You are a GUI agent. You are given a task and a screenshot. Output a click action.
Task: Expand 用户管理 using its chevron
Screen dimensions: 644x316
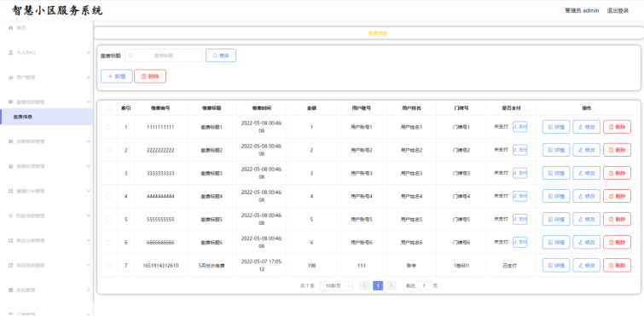(x=89, y=77)
